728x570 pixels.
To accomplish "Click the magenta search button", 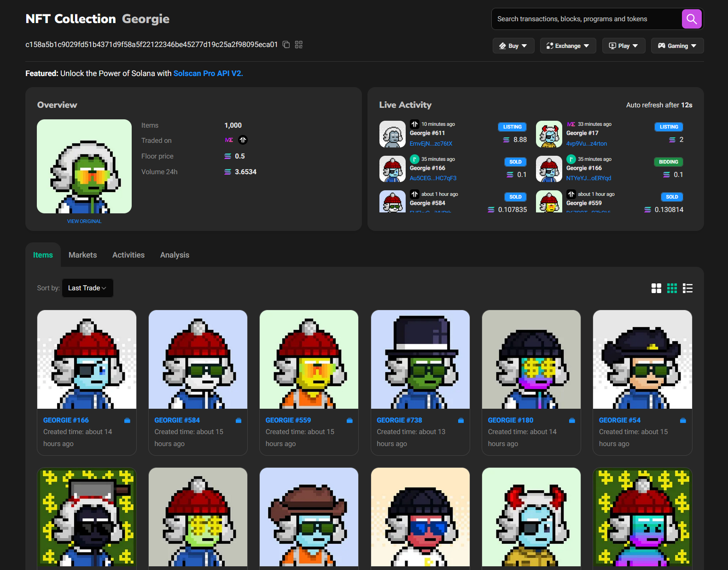I will tap(692, 19).
